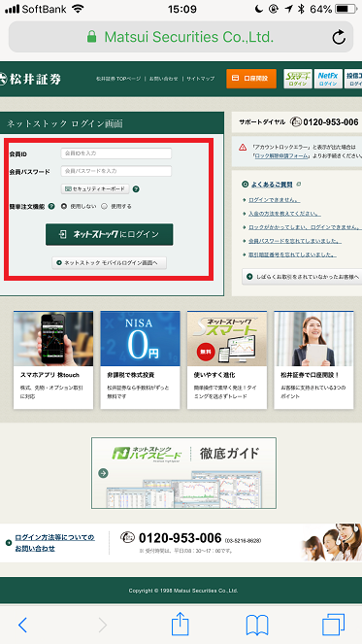Image resolution: width=362 pixels, height=644 pixels.
Task: Tap the Safari reload page icon
Action: [x=339, y=37]
